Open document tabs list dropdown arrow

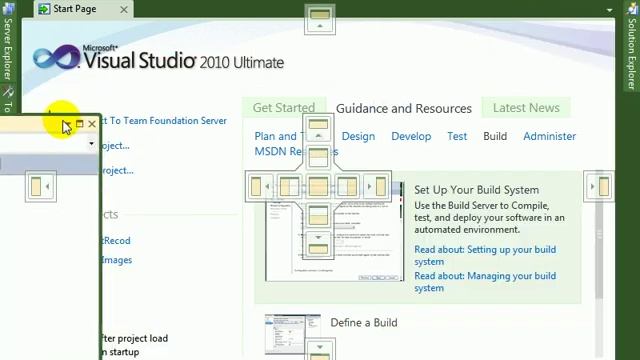609,10
